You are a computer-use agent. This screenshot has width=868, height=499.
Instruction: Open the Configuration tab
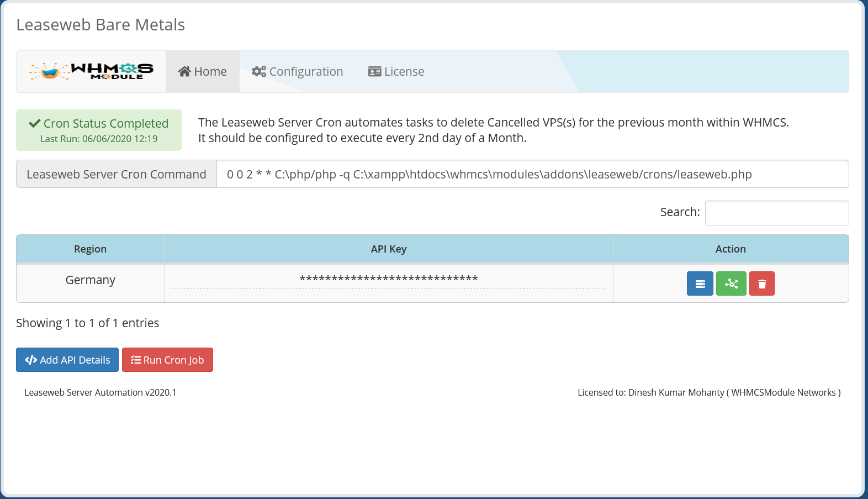(297, 72)
